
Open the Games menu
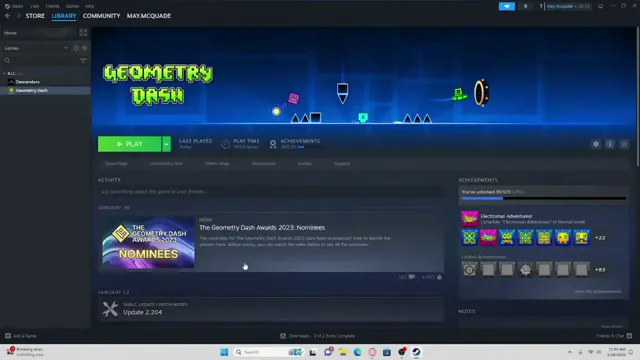(72, 6)
